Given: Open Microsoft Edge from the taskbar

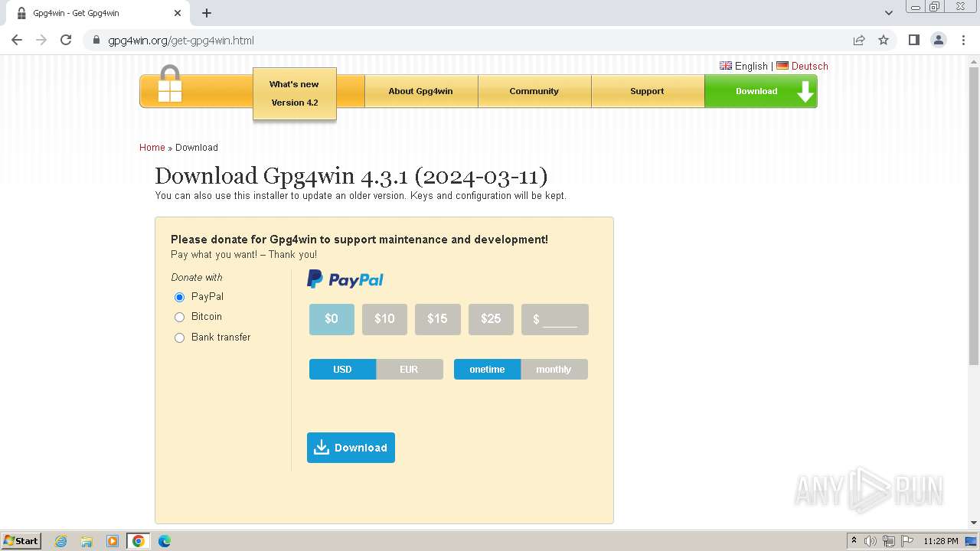Looking at the screenshot, I should (165, 541).
